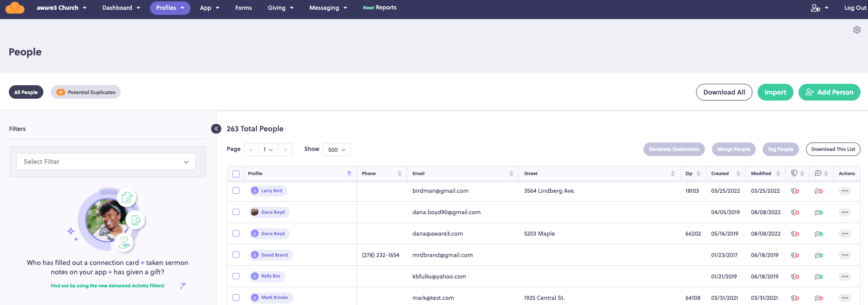The width and height of the screenshot is (868, 305).
Task: Open the Select Filter dropdown
Action: 106,162
